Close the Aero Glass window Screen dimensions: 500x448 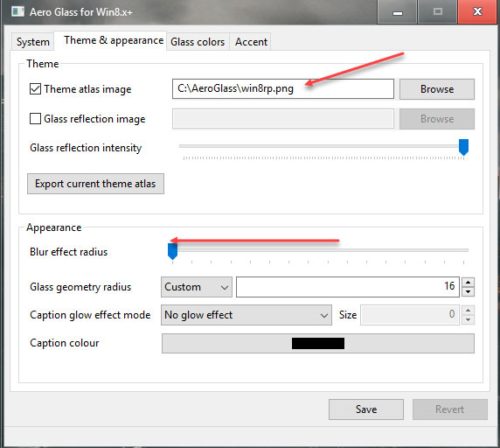click(478, 12)
